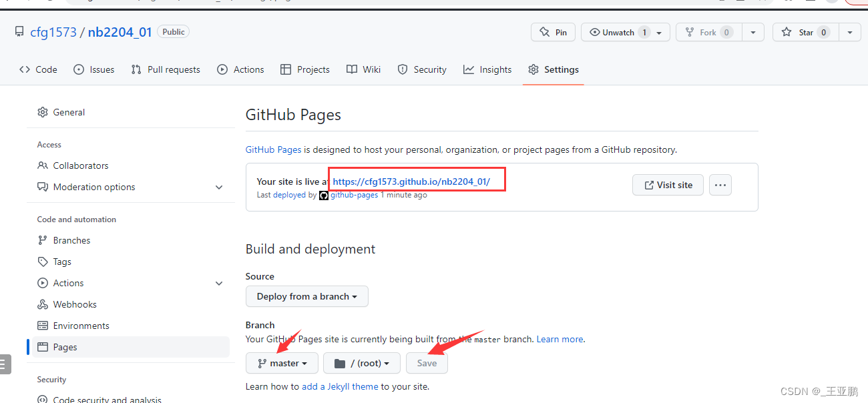Open the master branch selector dropdown
The image size is (868, 403).
click(282, 363)
